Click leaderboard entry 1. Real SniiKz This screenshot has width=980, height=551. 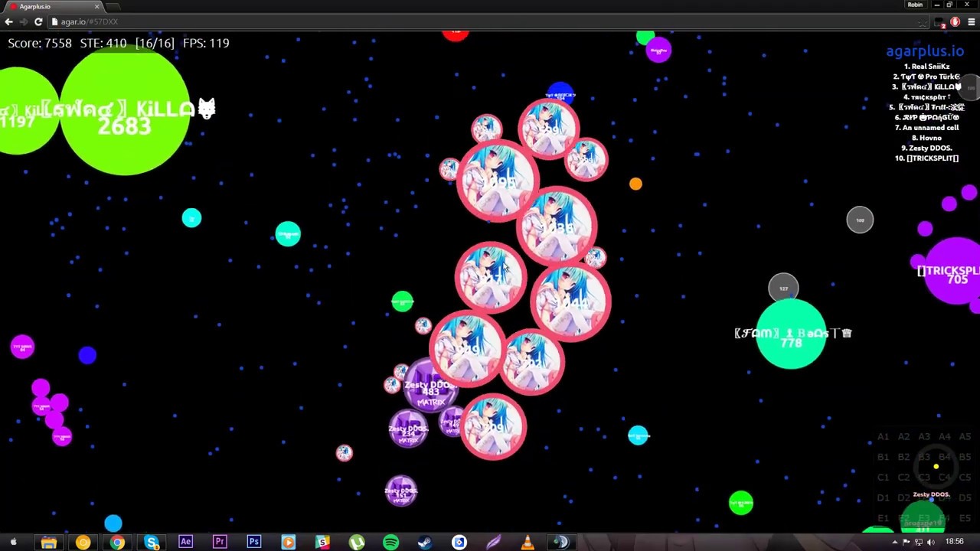point(926,67)
